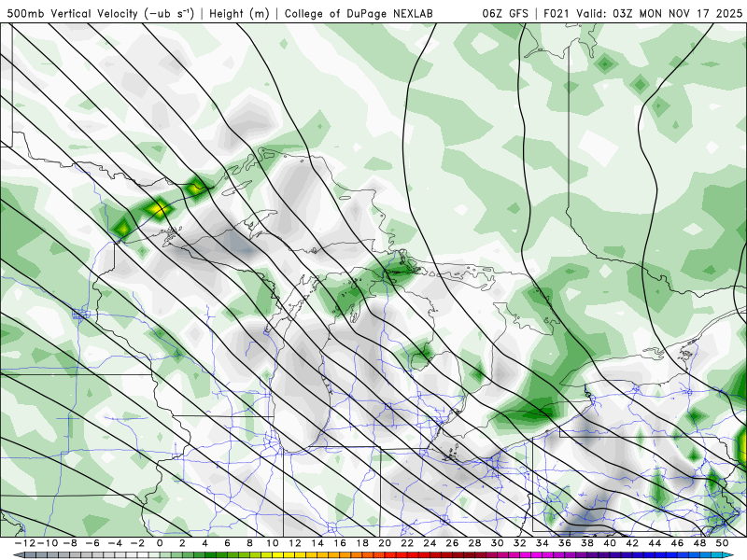This screenshot has width=747, height=560.
Task: Select the "-8" color bar label
Action: click(x=69, y=543)
